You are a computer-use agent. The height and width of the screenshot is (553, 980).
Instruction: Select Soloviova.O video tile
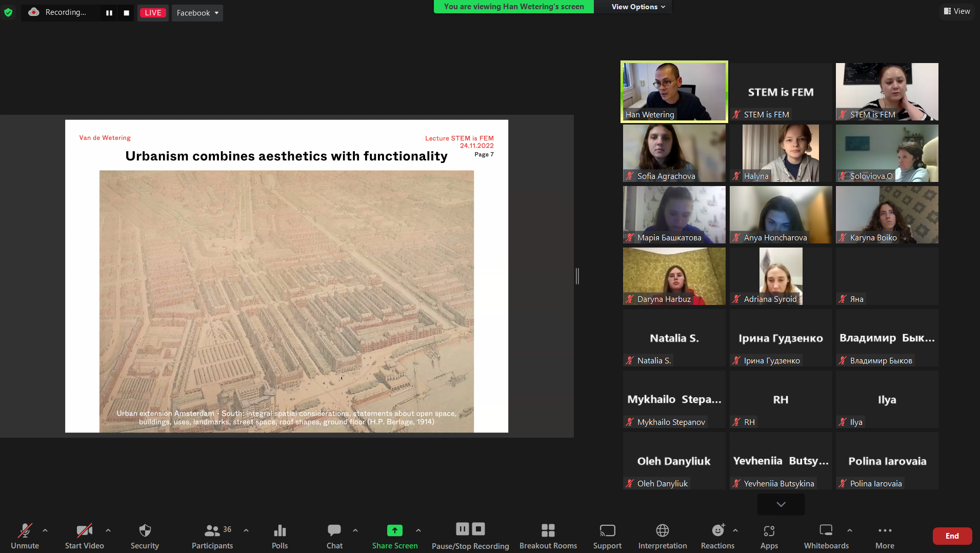[x=887, y=153]
